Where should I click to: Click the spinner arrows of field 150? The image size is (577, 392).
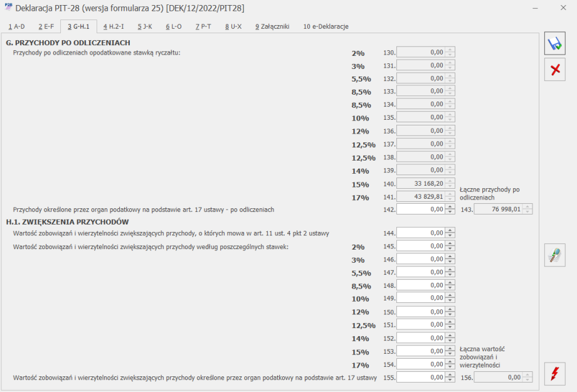coord(450,312)
